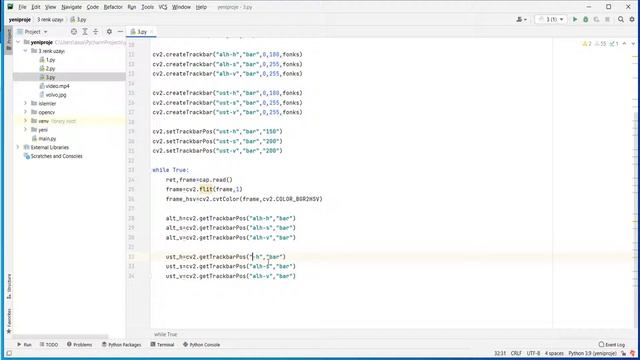Open Run tool window button
This screenshot has height=360, width=640.
[24, 344]
